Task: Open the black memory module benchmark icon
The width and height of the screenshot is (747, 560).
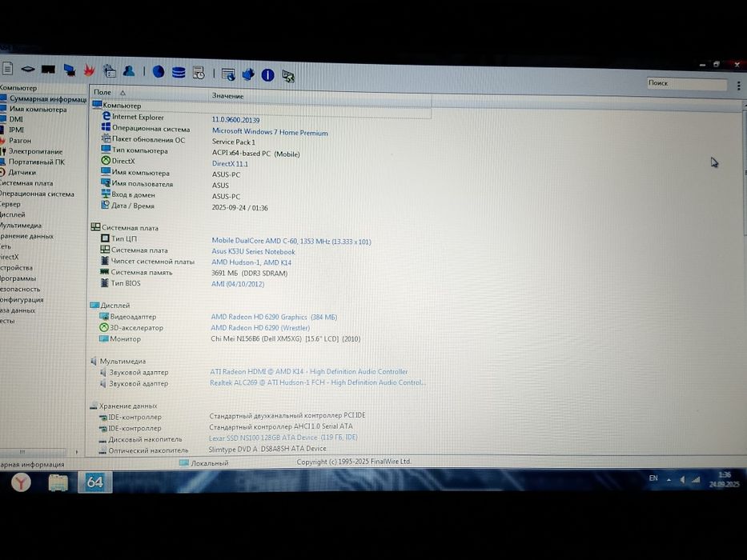Action: 48,70
